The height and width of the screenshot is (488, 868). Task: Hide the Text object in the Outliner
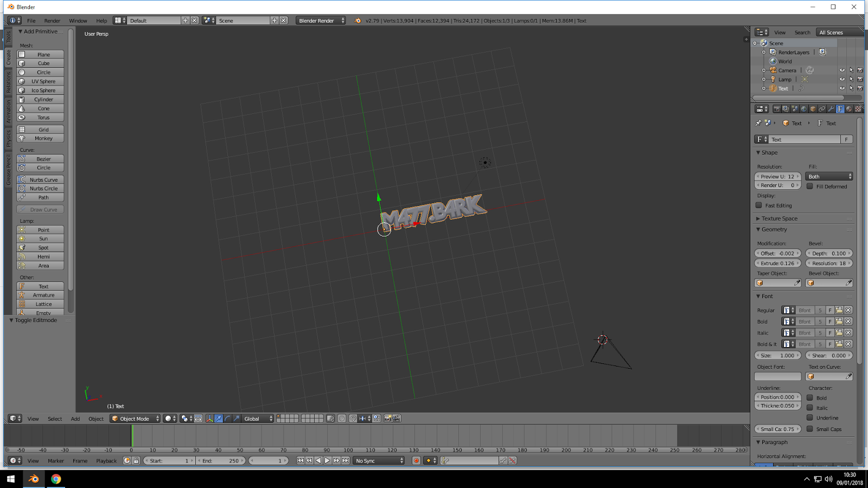(842, 88)
